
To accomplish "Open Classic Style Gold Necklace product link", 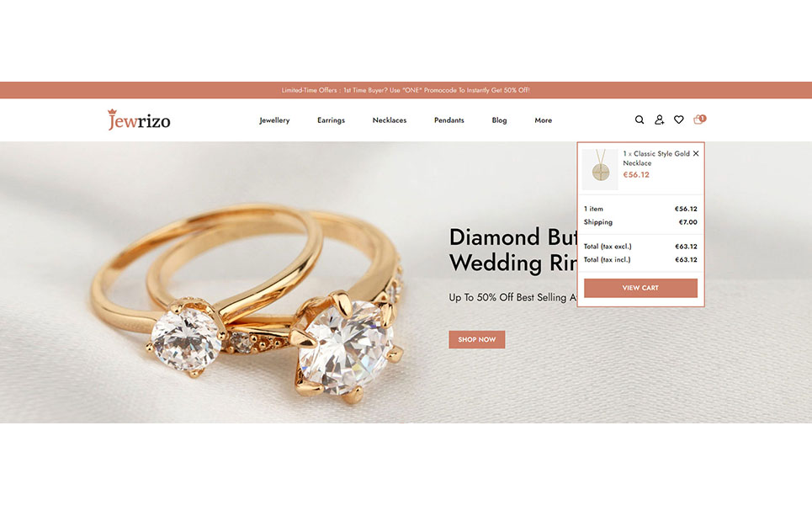I will [x=656, y=158].
